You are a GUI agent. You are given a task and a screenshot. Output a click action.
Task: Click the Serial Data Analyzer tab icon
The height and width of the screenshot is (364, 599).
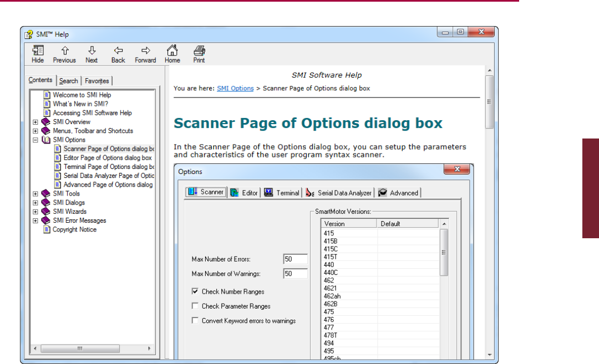(310, 193)
